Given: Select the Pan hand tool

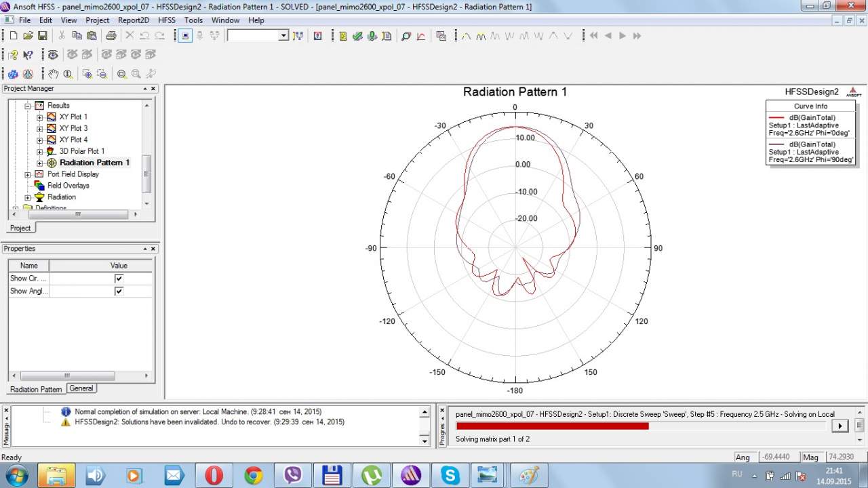Looking at the screenshot, I should pos(53,74).
